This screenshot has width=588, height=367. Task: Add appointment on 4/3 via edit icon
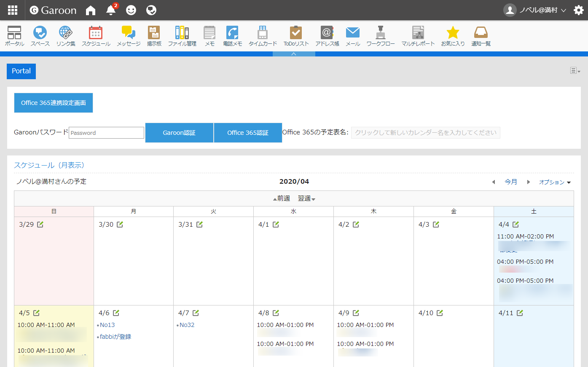(436, 225)
